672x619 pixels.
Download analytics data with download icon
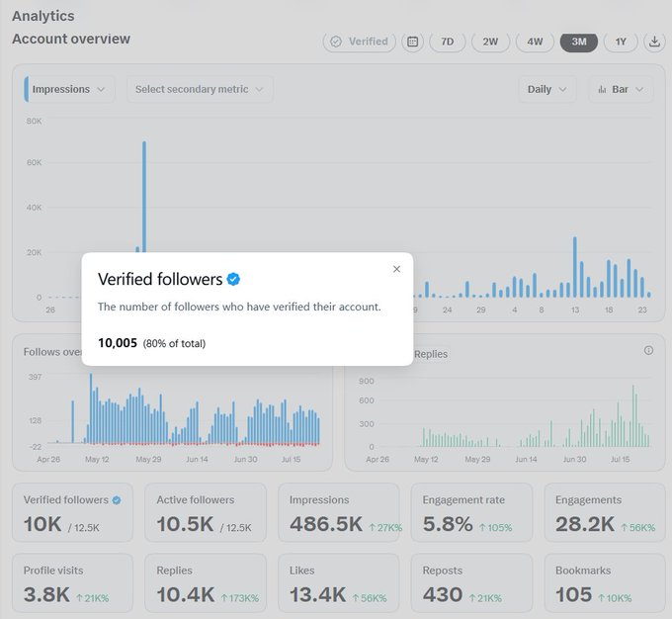(x=654, y=42)
